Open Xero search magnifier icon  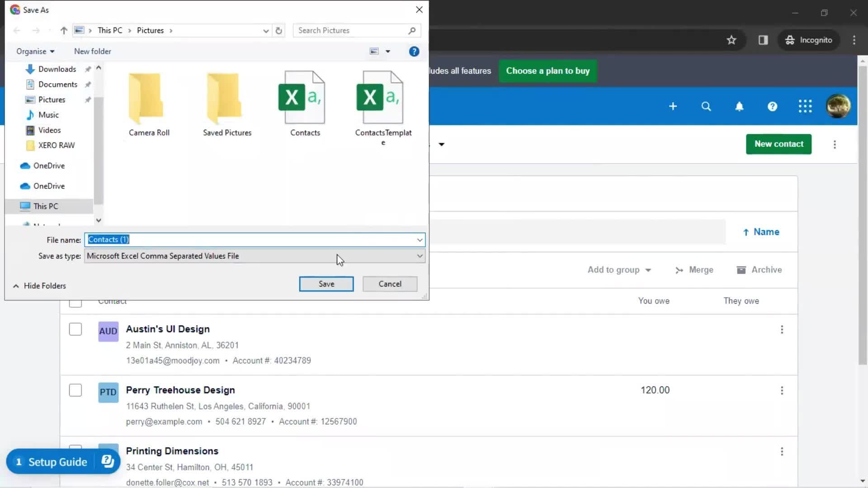706,106
